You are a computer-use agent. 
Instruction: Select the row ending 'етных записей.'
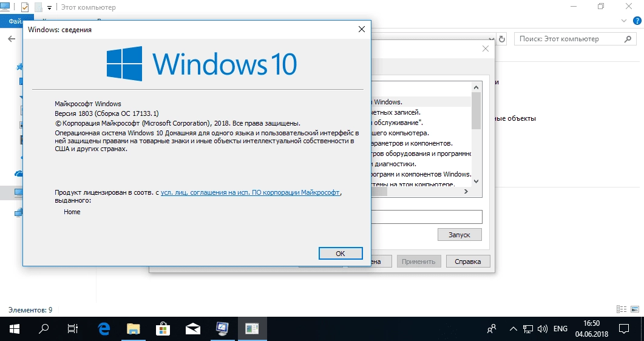(x=421, y=112)
